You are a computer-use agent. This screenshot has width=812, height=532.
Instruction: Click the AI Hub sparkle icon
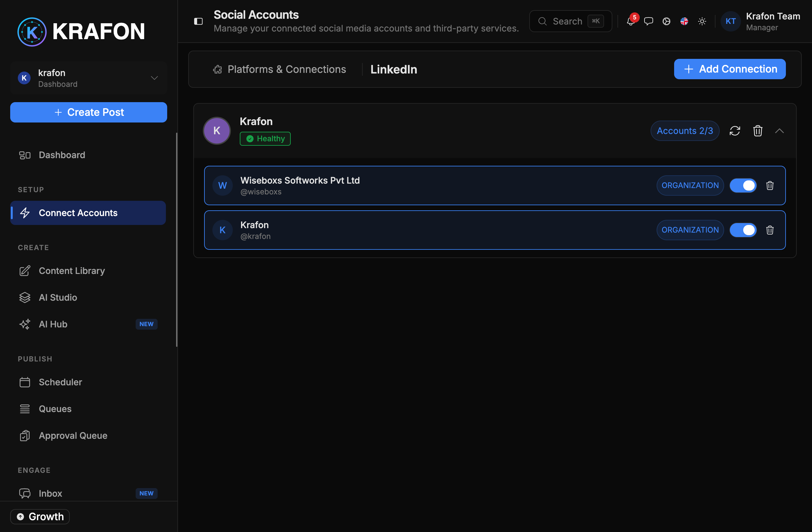(x=25, y=324)
